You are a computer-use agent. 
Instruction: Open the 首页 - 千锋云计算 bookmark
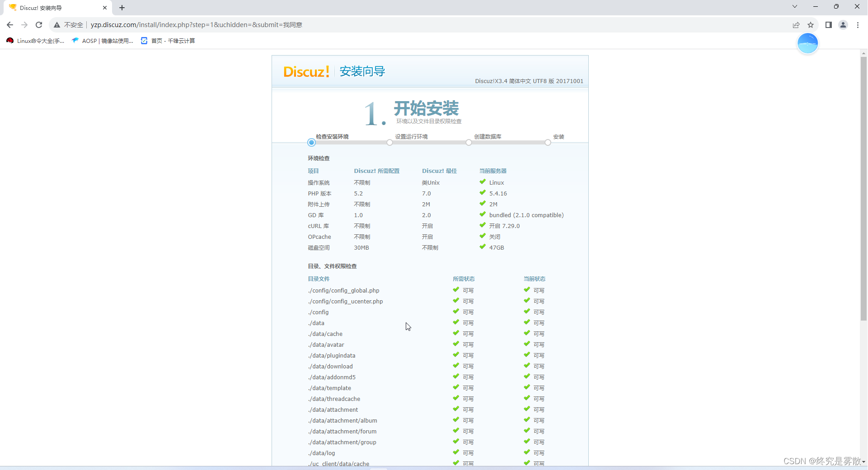pos(168,41)
